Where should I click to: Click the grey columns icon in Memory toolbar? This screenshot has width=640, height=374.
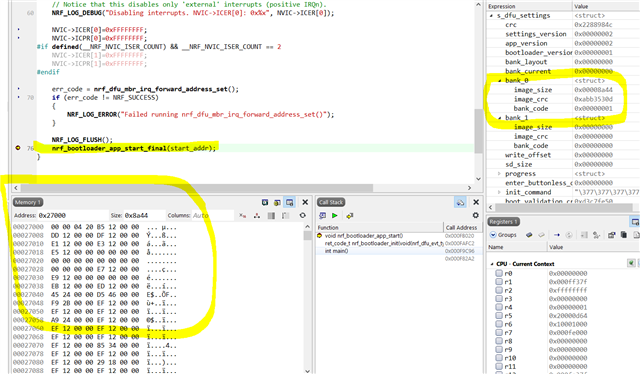coord(271,216)
